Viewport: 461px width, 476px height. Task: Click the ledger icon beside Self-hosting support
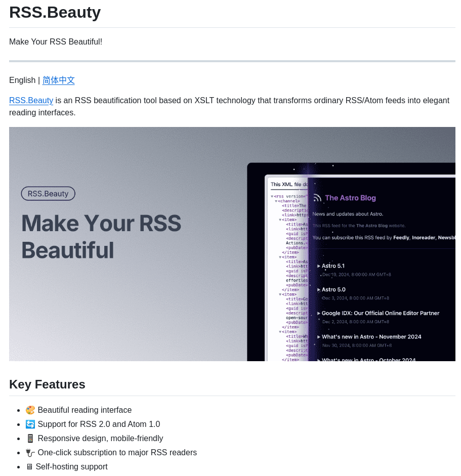[x=30, y=466]
